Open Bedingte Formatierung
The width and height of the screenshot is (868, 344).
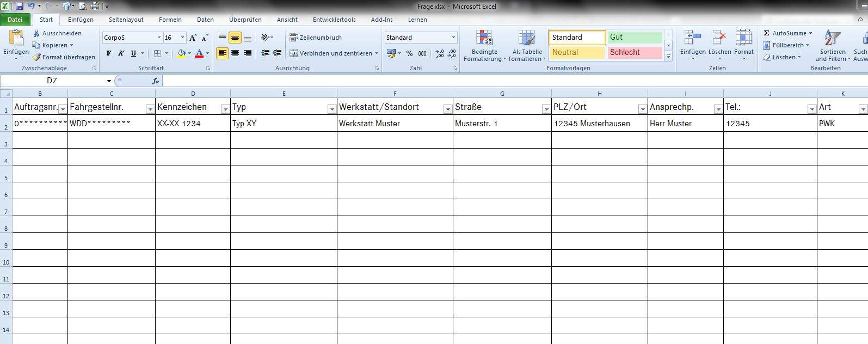pyautogui.click(x=484, y=45)
